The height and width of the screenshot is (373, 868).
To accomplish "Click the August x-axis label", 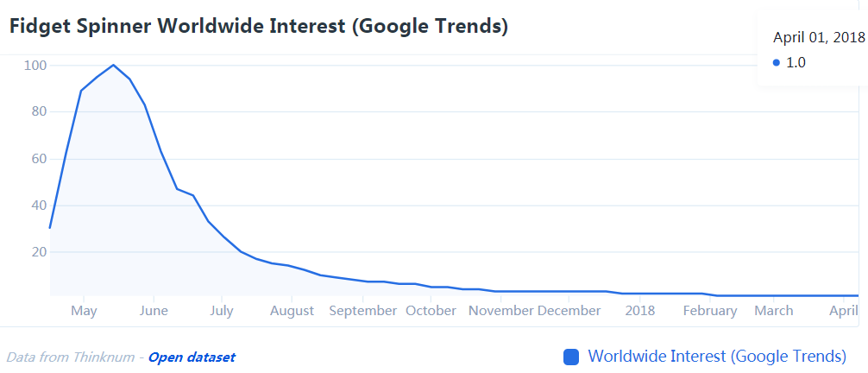I will pos(292,310).
